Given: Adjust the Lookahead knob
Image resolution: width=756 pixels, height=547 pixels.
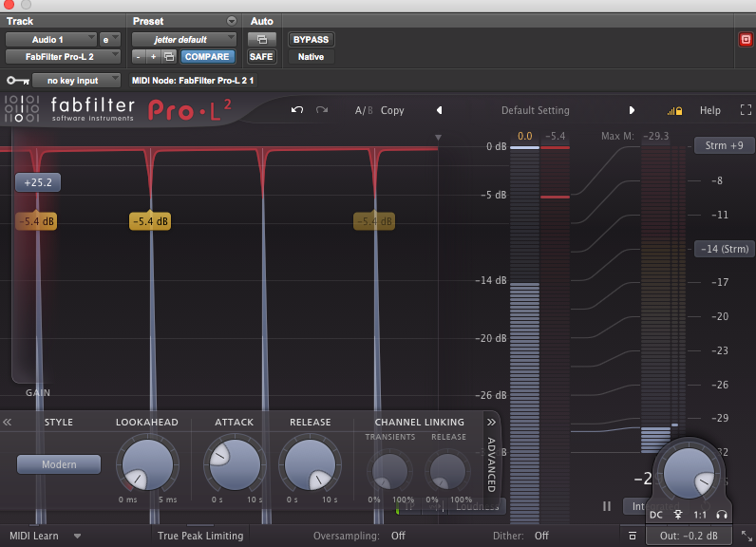Looking at the screenshot, I should (147, 464).
